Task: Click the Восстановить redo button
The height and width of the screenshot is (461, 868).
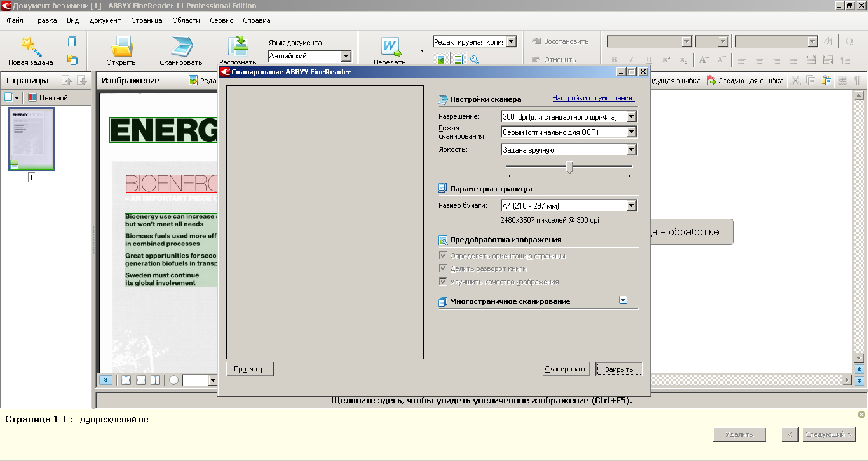Action: 560,41
